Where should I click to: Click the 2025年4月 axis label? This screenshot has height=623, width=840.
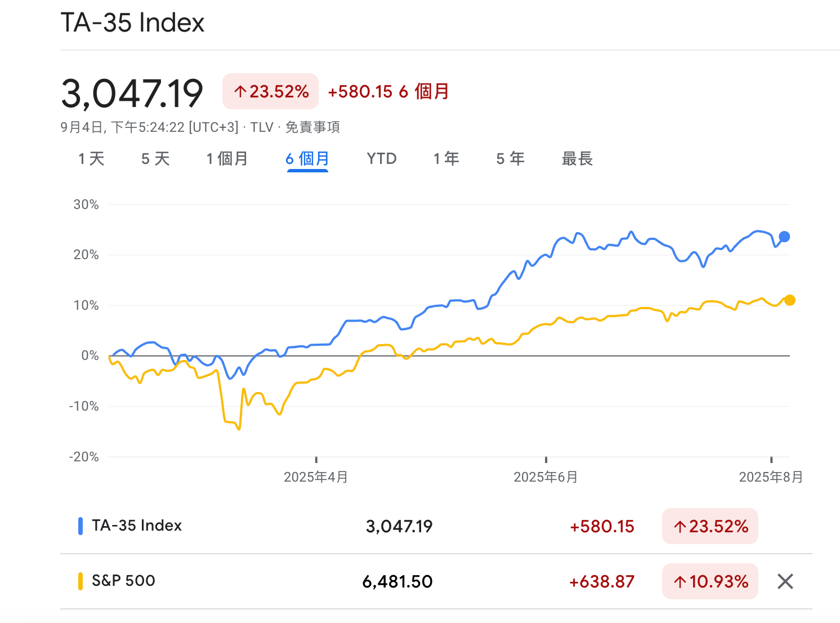tap(316, 477)
